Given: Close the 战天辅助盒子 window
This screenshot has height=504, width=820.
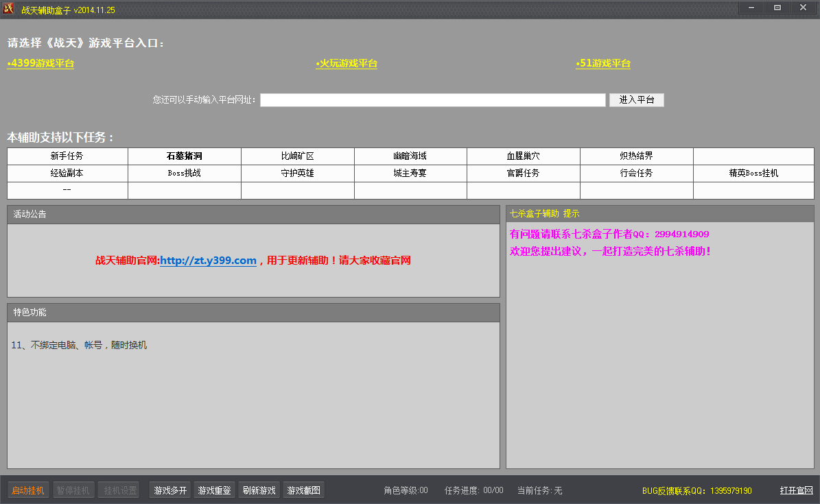Looking at the screenshot, I should pos(804,8).
